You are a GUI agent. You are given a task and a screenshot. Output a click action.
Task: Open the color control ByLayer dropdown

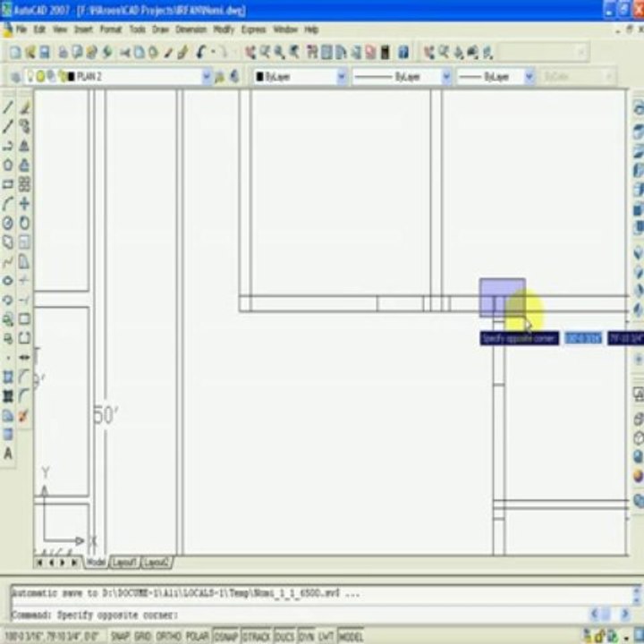click(342, 77)
